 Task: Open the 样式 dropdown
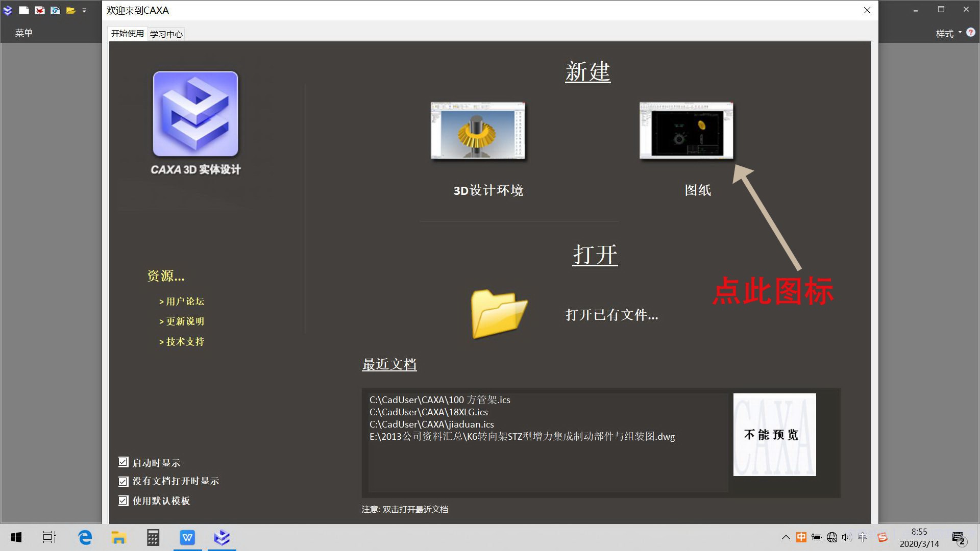click(948, 33)
